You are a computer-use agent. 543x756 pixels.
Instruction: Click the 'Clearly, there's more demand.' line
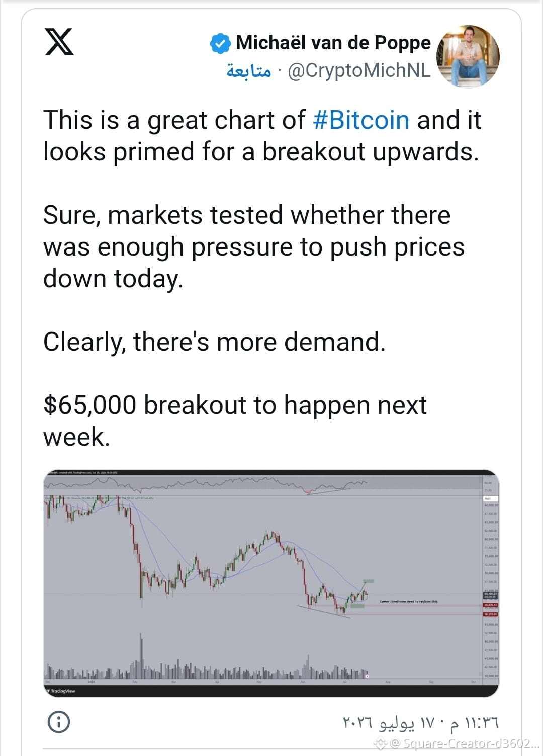tap(214, 342)
